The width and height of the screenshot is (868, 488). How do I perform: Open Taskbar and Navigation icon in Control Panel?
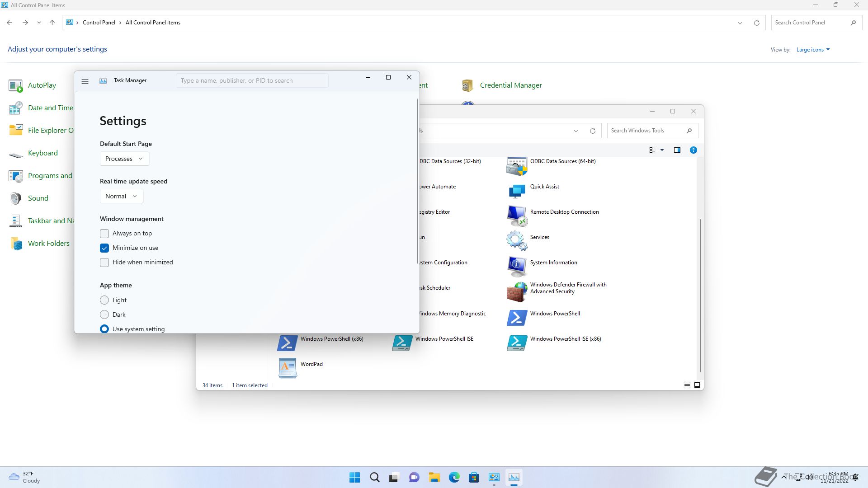coord(16,221)
